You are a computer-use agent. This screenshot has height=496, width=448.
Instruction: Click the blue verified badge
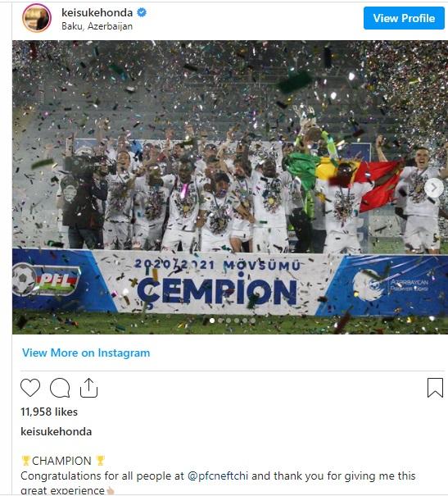click(x=142, y=12)
